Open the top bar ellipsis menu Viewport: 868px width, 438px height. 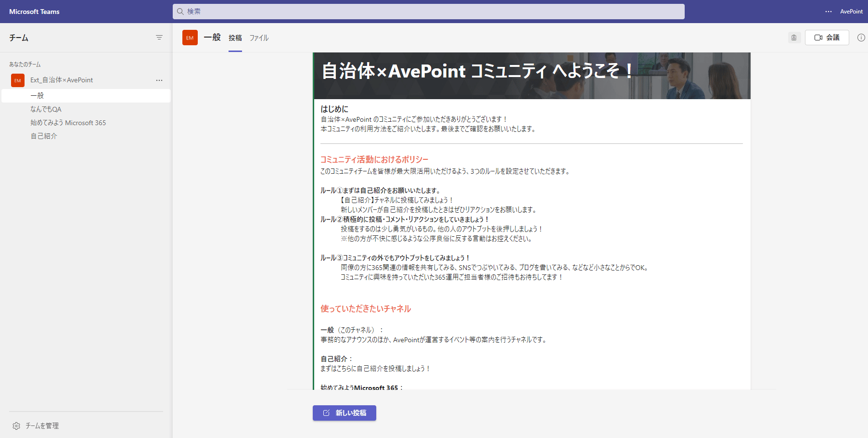point(829,12)
